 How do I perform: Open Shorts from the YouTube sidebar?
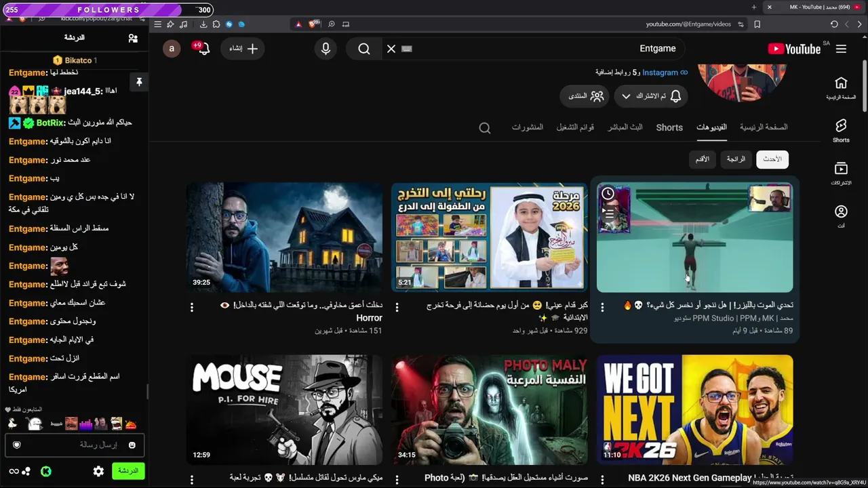841,130
